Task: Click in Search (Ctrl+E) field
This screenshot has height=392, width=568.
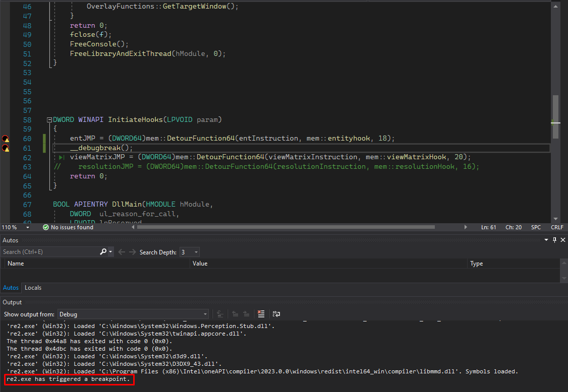Action: [50, 251]
